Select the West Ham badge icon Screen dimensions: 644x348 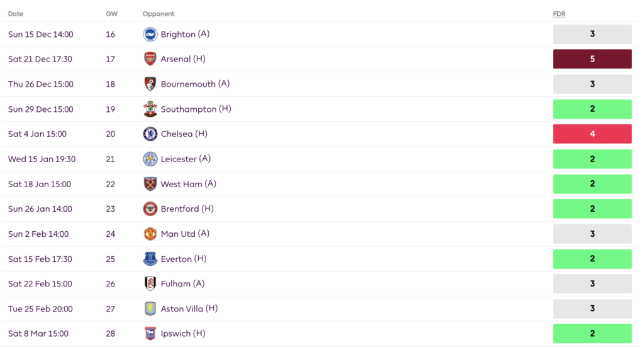[150, 184]
